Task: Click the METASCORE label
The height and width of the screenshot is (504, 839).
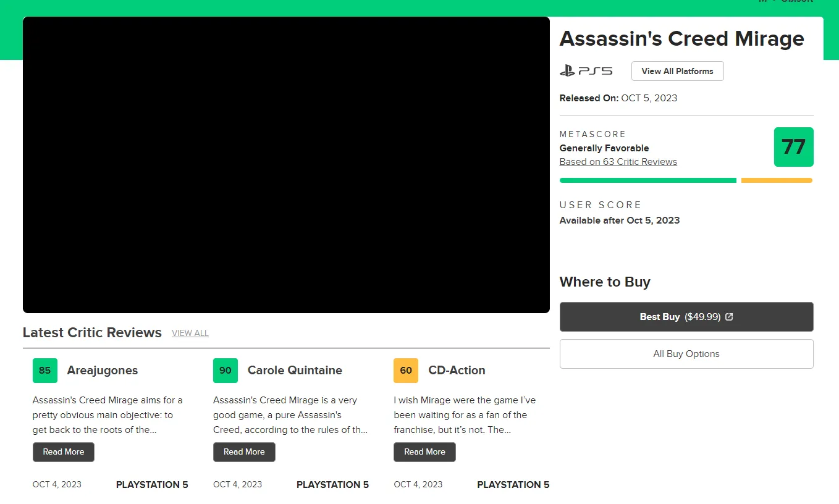Action: 592,134
